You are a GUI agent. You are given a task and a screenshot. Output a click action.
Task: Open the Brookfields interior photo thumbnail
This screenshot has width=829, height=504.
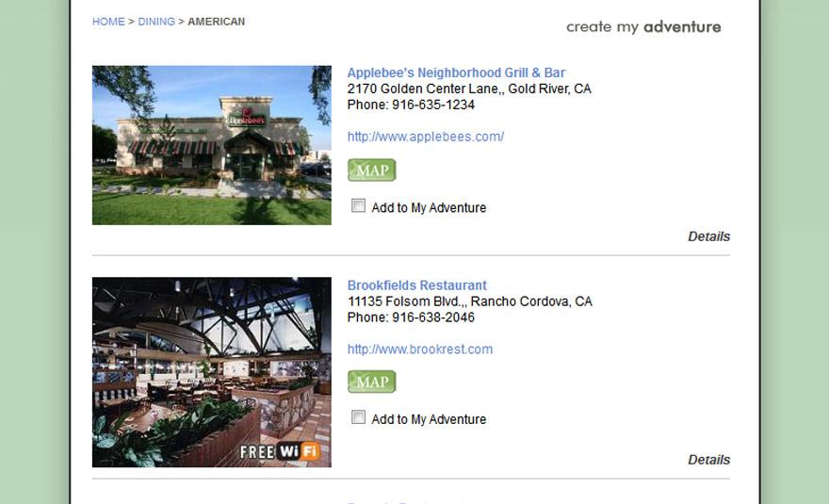211,372
